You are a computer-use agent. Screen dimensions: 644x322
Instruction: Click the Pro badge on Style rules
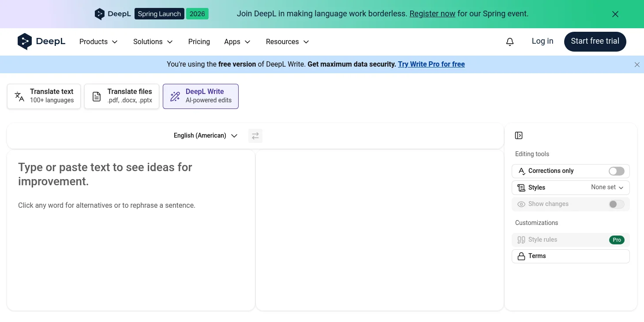coord(617,240)
